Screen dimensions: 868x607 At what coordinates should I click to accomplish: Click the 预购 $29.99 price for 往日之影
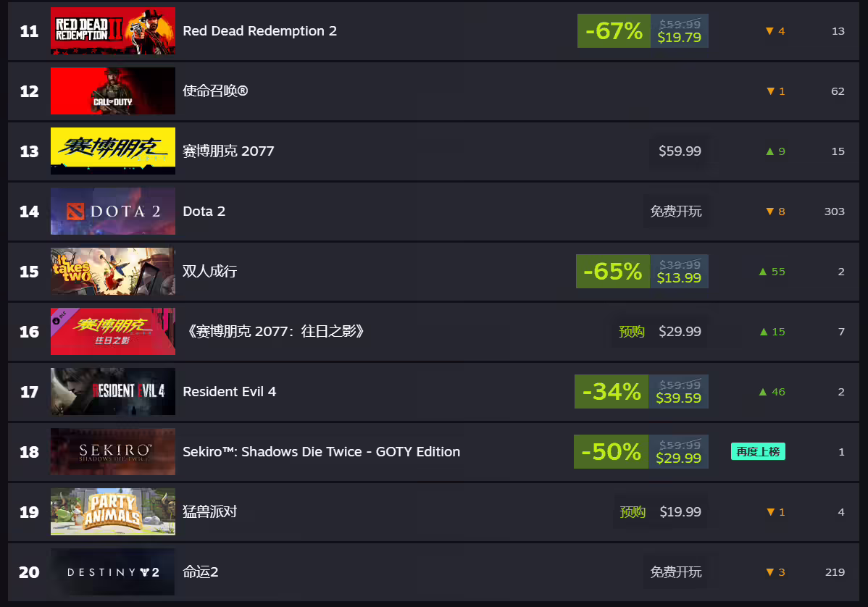[x=660, y=332]
